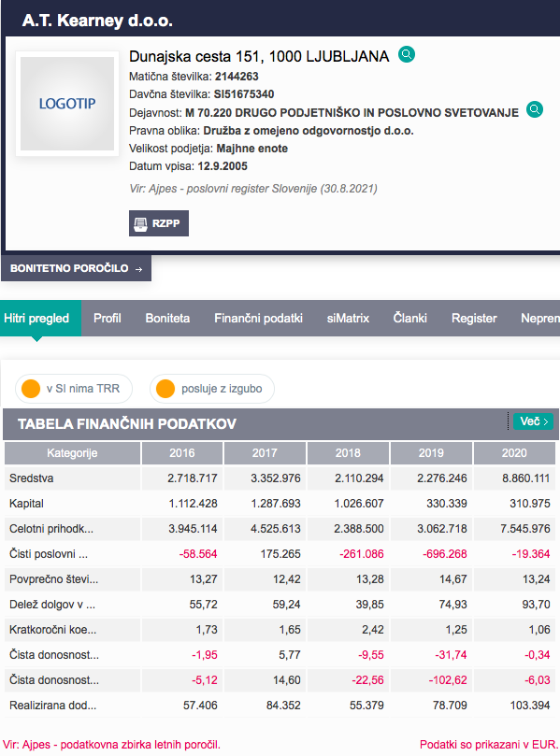Image resolution: width=560 pixels, height=756 pixels.
Task: Switch to the Finančni podatki tab
Action: point(259,319)
